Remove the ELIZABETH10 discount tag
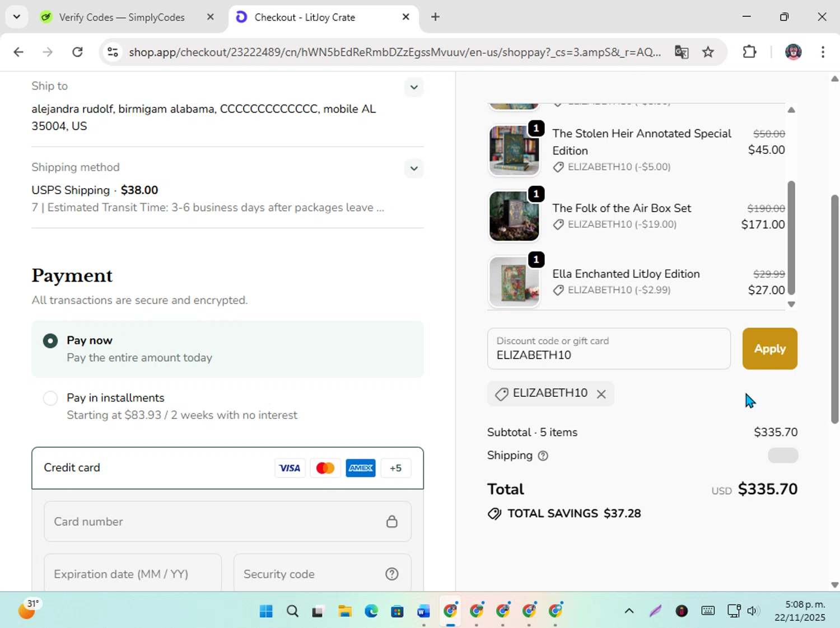 pyautogui.click(x=601, y=394)
